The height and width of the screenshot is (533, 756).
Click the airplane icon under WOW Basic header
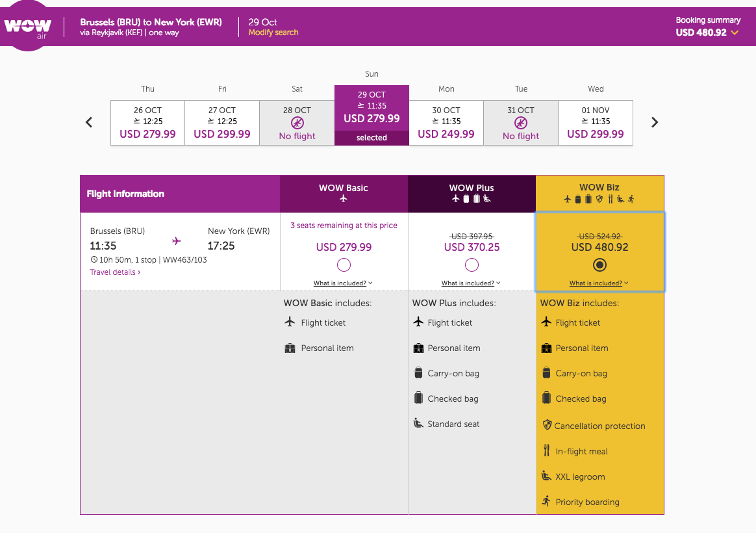pyautogui.click(x=344, y=199)
